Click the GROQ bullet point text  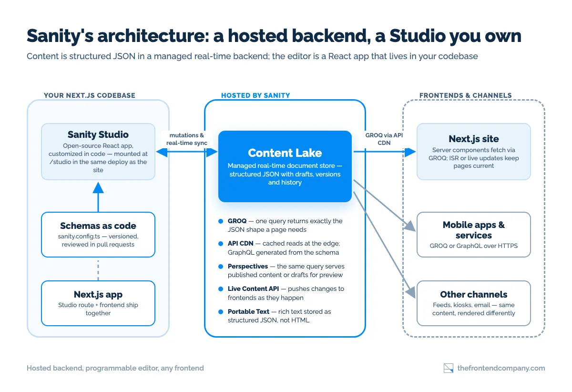click(285, 225)
